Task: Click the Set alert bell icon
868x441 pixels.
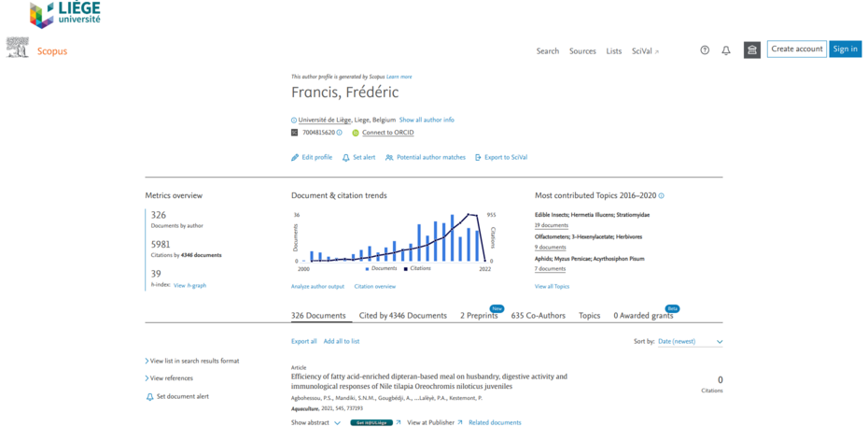Action: (346, 158)
